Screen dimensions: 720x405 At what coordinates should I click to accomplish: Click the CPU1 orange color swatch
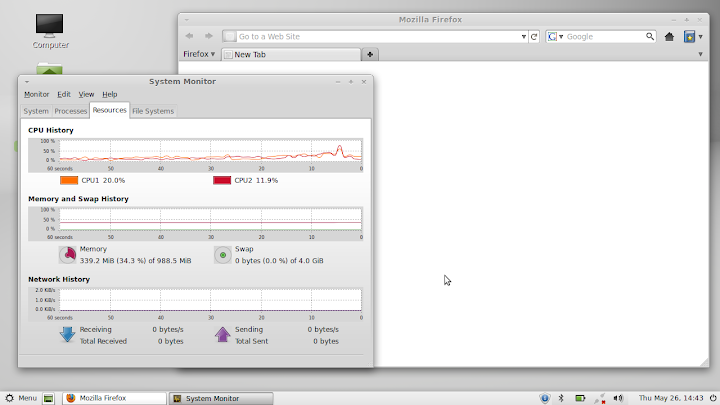[69, 180]
